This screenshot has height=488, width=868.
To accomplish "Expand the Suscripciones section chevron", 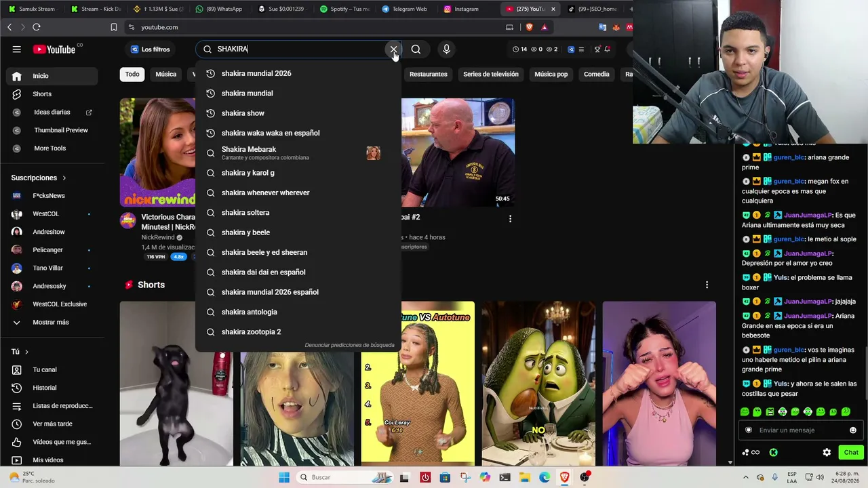I will coord(64,178).
